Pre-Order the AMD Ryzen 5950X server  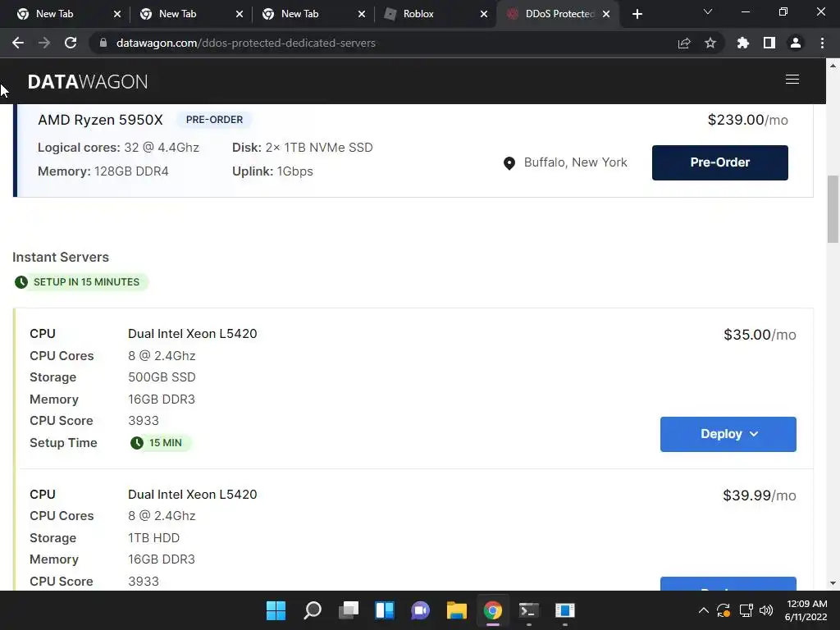click(x=720, y=162)
